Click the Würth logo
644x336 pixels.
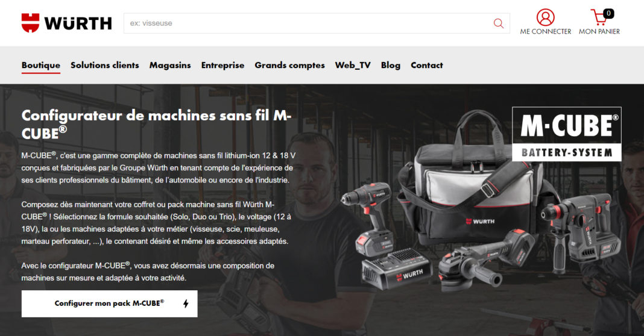click(66, 23)
